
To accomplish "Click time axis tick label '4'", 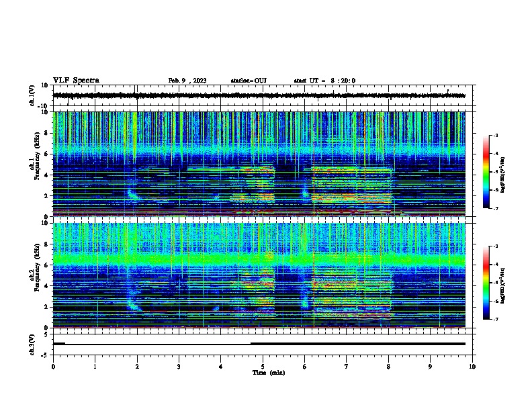I will (221, 367).
